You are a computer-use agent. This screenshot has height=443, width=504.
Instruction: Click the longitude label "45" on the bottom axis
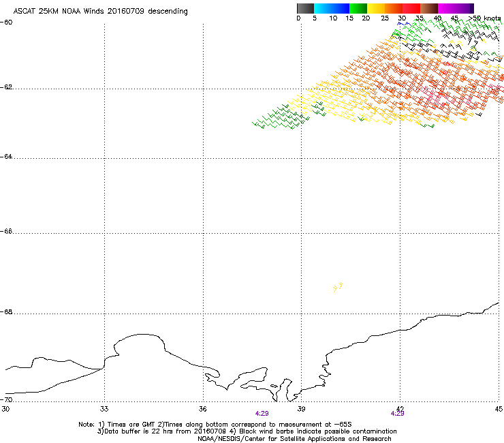pos(499,409)
